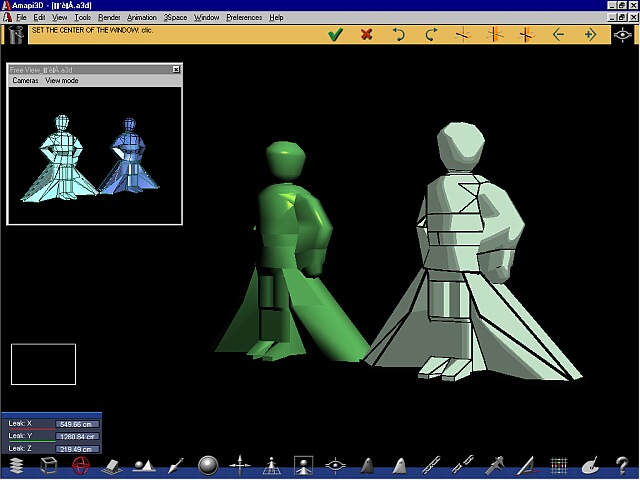Screen dimensions: 640x480
Task: Select the red wireframe sphere icon
Action: pos(80,465)
